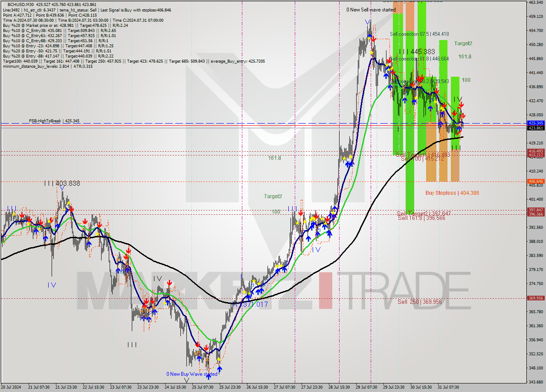The width and height of the screenshot is (546, 392).
Task: Click the '26 Jul 15:30' time axis label
Action: 257,387
